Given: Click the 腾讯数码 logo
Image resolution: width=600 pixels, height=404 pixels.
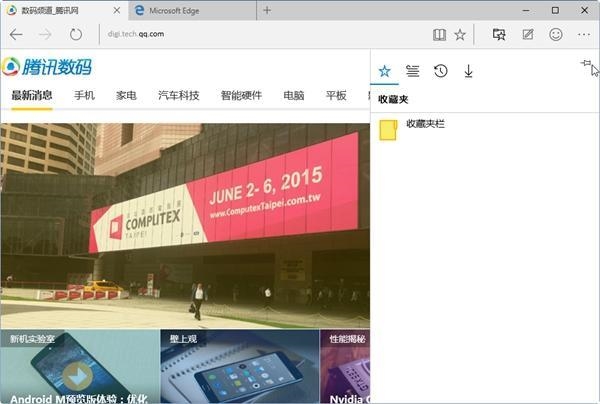Looking at the screenshot, I should (47, 67).
